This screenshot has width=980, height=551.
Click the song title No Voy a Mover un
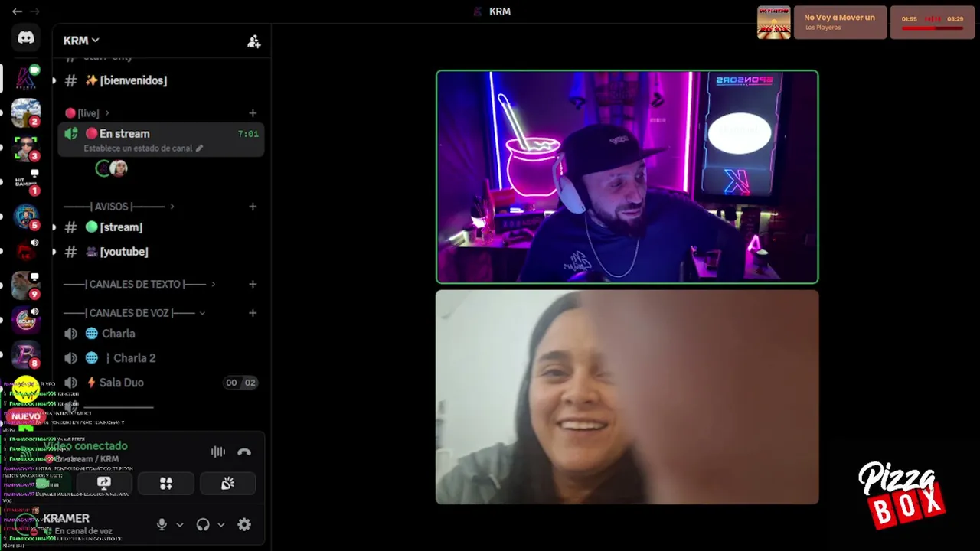pyautogui.click(x=840, y=18)
